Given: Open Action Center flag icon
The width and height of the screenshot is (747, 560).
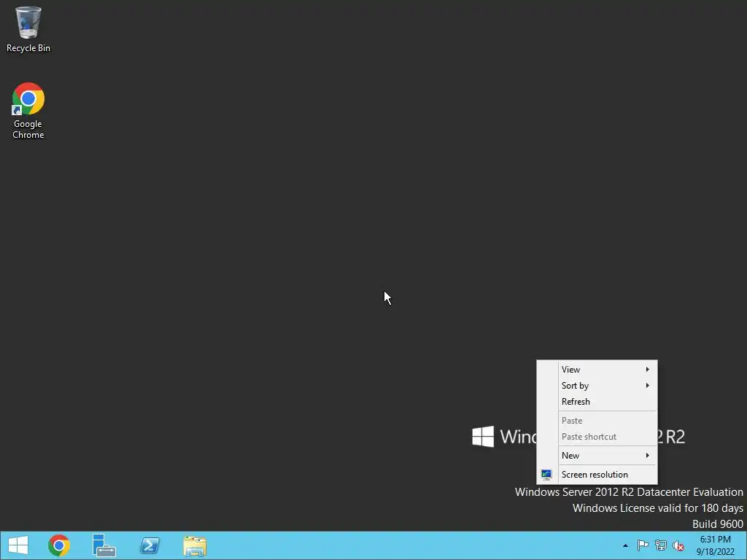Looking at the screenshot, I should coord(643,545).
